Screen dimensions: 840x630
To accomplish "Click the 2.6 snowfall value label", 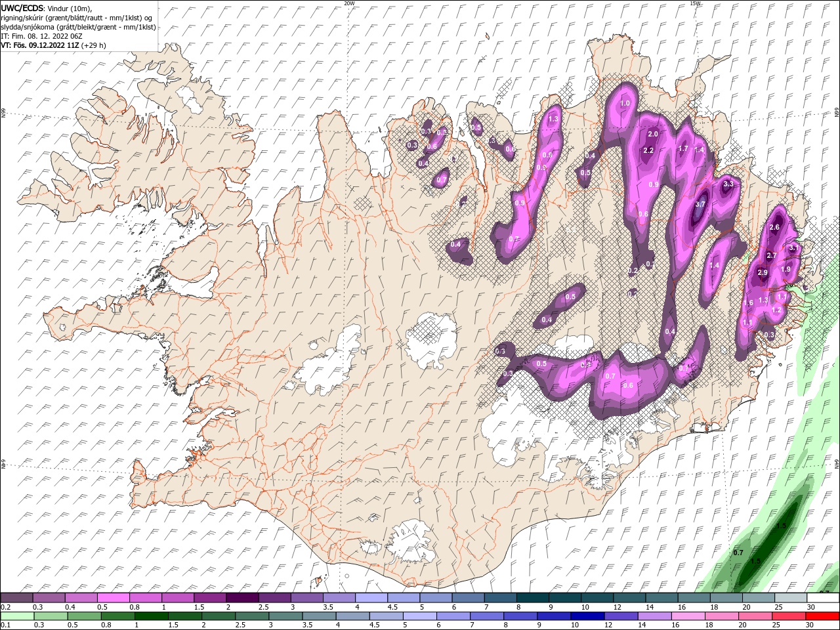I will [x=774, y=228].
